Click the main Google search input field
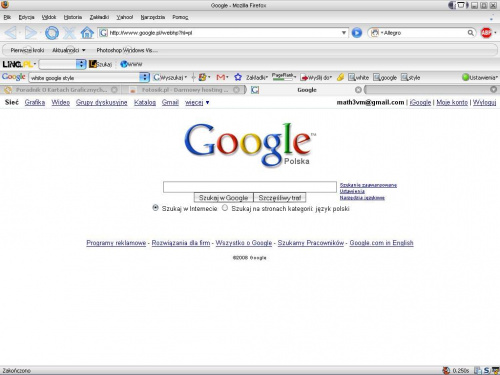The height and width of the screenshot is (375, 500). pyautogui.click(x=250, y=187)
